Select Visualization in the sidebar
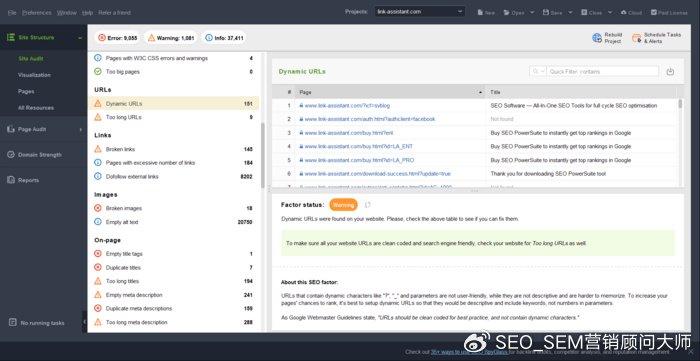This screenshot has width=700, height=361. click(x=34, y=75)
